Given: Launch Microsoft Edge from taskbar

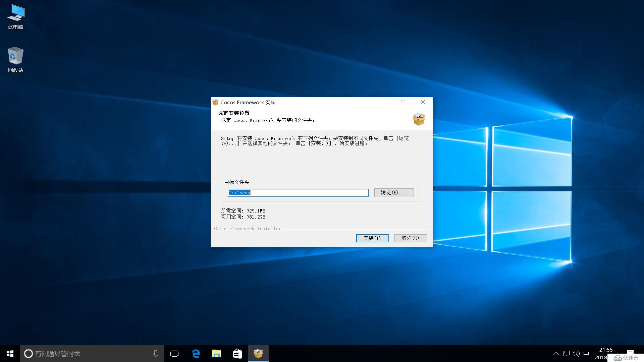Looking at the screenshot, I should tap(196, 354).
